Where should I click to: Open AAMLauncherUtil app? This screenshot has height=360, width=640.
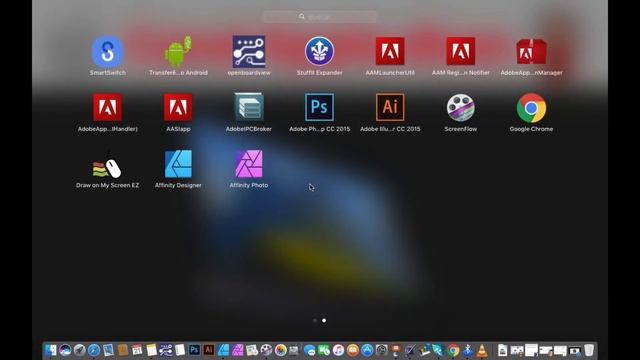click(390, 51)
